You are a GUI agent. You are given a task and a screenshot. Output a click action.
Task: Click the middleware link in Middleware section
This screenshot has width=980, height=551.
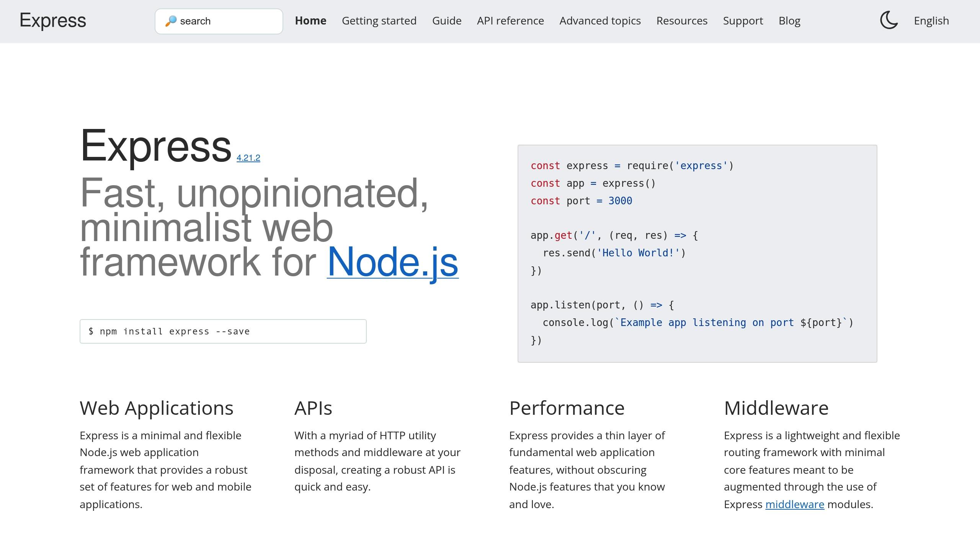point(795,504)
